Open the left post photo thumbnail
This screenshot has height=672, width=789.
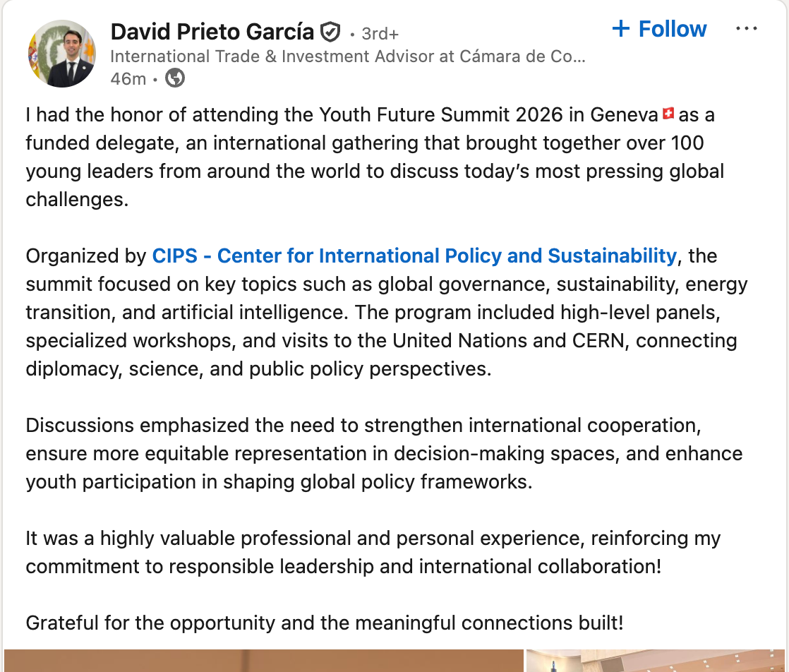point(263,661)
